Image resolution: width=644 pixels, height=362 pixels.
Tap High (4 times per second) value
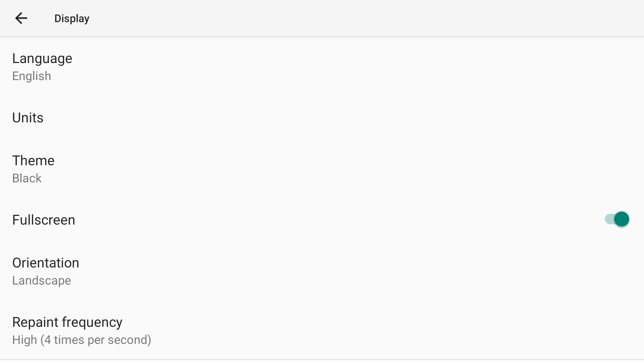click(x=82, y=340)
